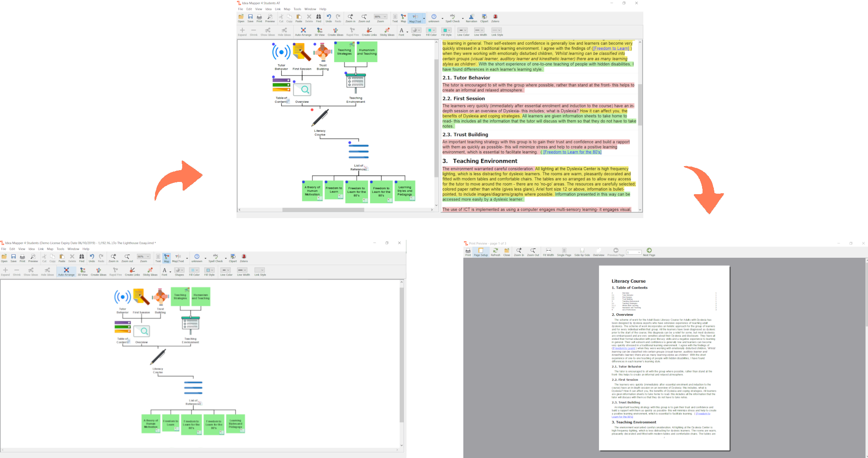Open the 88% zoom dropdown

[x=385, y=17]
